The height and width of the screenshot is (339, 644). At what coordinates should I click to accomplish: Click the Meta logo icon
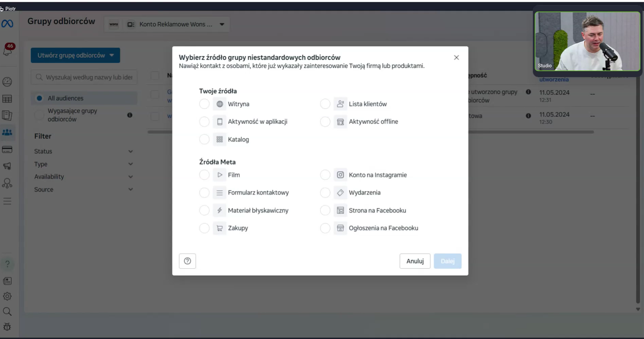point(7,24)
